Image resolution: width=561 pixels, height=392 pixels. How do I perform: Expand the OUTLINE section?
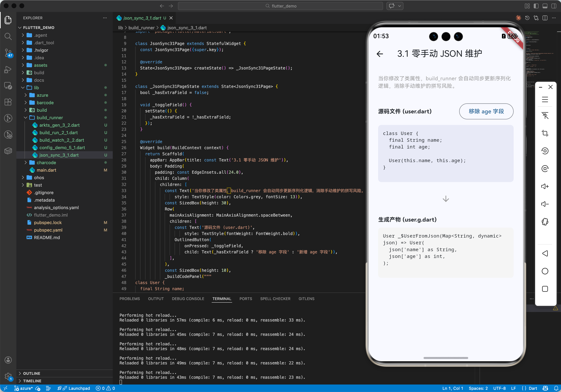[x=32, y=373]
